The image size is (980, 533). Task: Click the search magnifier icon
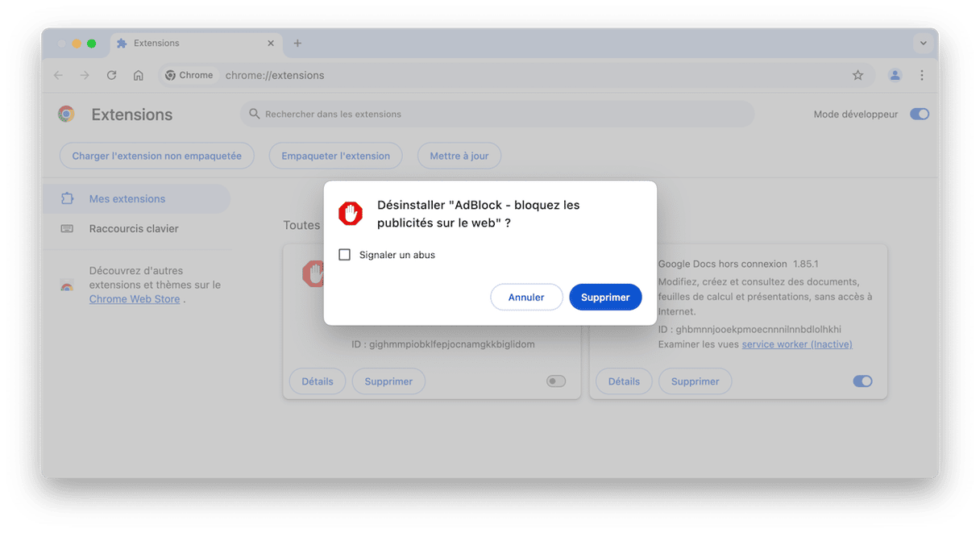(x=255, y=114)
